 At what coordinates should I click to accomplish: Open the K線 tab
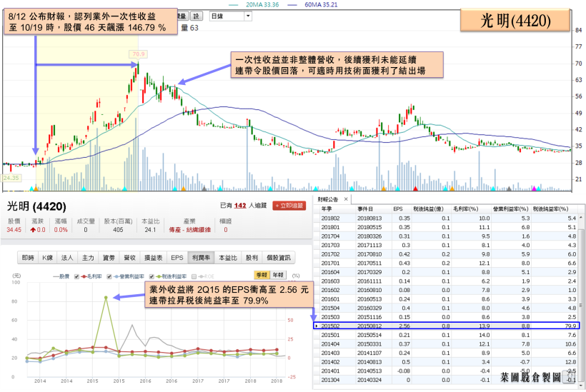point(47,258)
